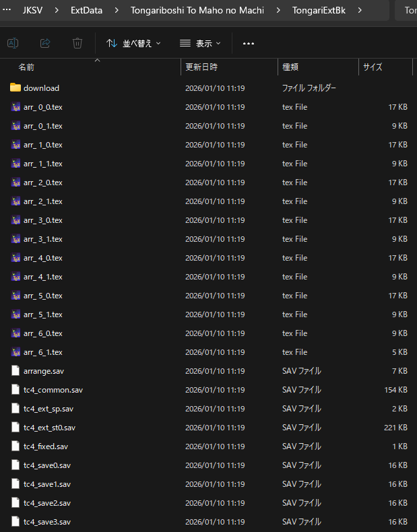This screenshot has width=417, height=532.
Task: Select the arr_0_0.tex file icon
Action: 15,107
